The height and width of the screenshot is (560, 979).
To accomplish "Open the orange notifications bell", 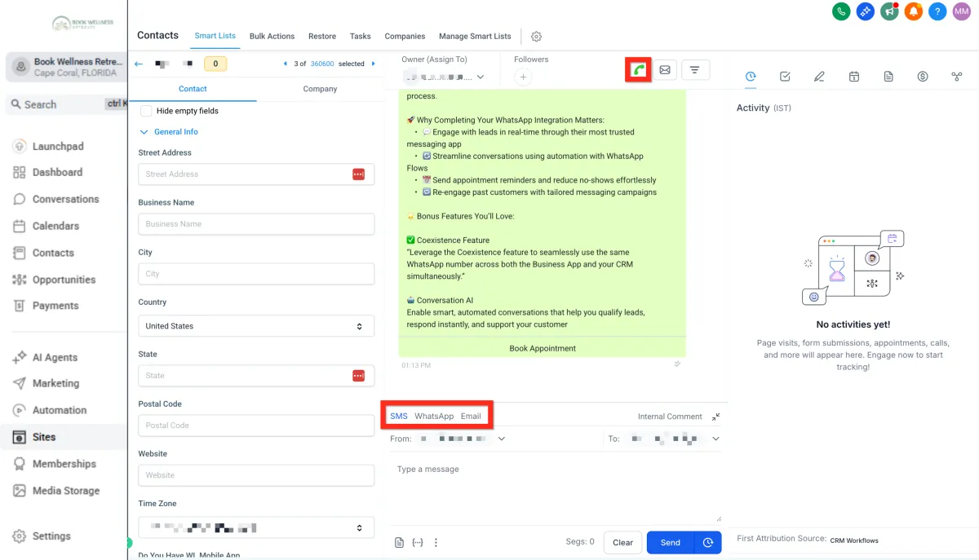I will 914,11.
